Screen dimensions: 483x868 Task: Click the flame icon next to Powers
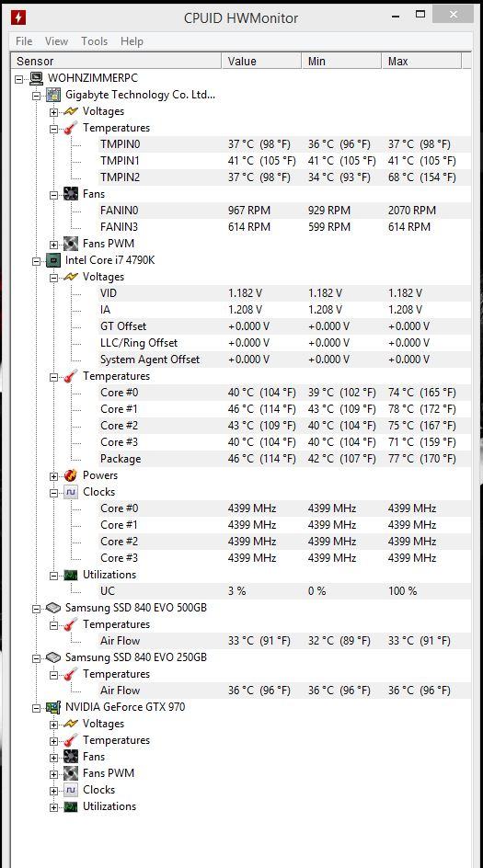click(70, 475)
